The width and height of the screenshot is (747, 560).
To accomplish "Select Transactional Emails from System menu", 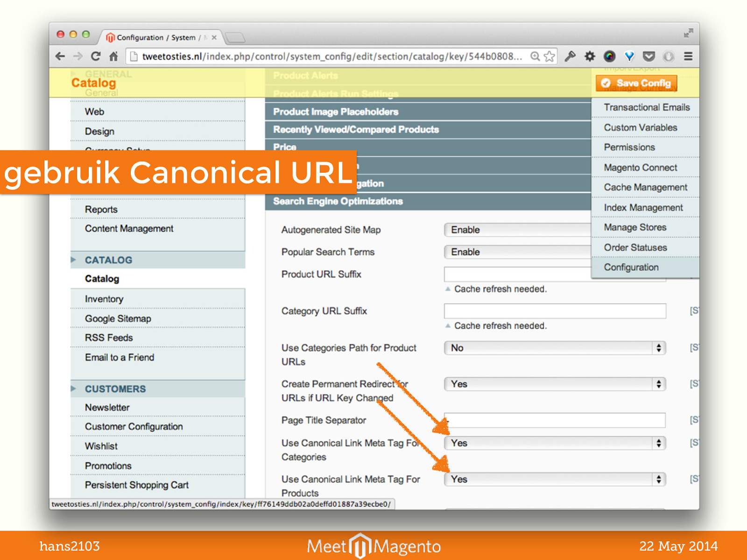I will [647, 107].
